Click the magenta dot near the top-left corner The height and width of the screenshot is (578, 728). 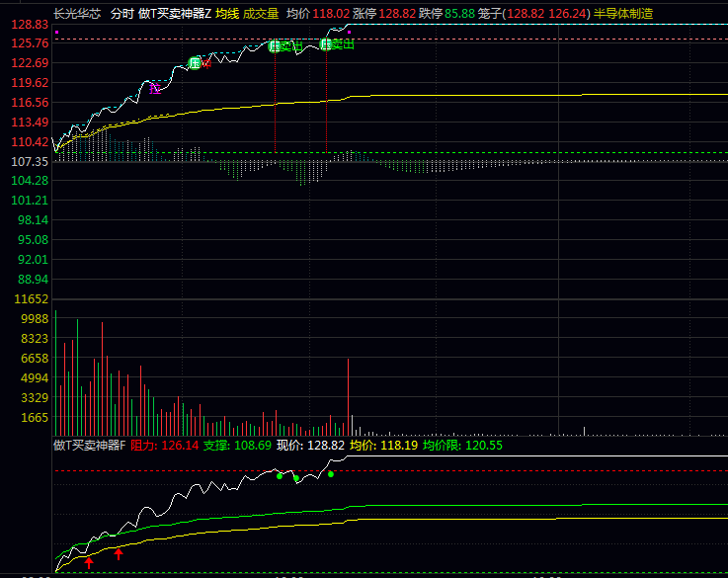click(57, 33)
